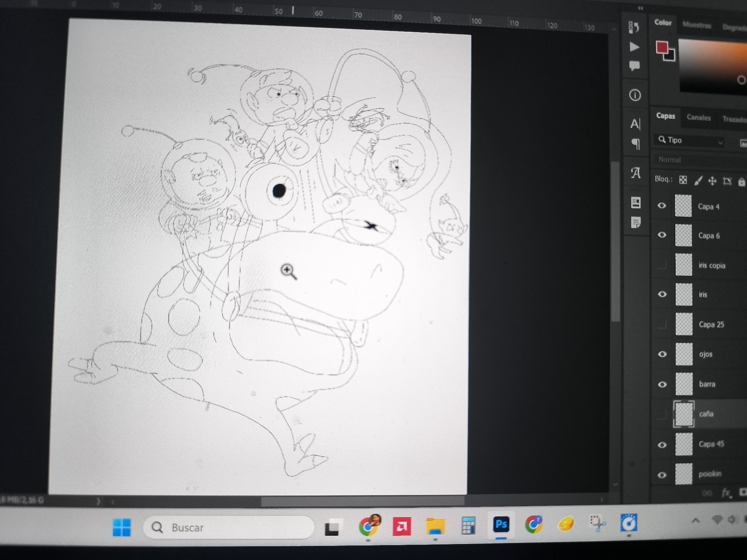This screenshot has width=747, height=560.
Task: Open the Tipo layer filter dropdown
Action: 690,140
